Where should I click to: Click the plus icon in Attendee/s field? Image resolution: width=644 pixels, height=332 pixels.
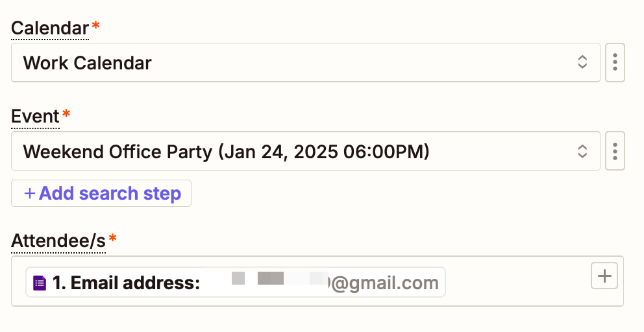pyautogui.click(x=604, y=276)
